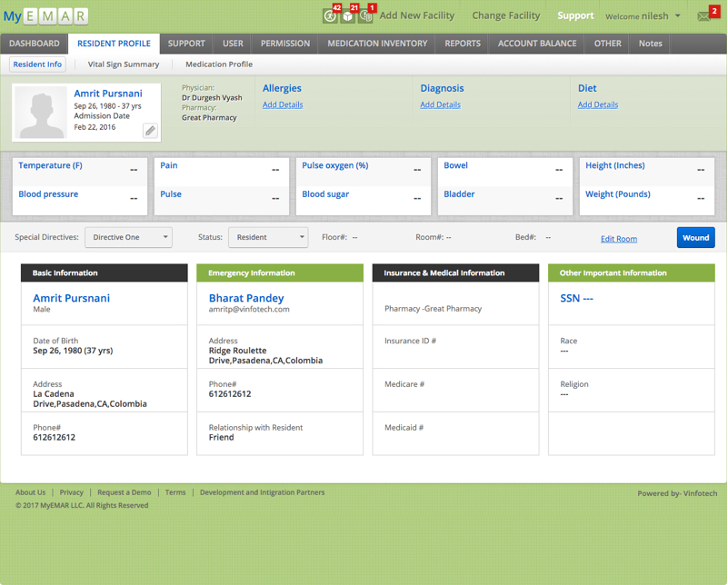Viewport: 728px width, 585px height.
Task: Expand the Welcome nilesh user menu
Action: [x=643, y=16]
